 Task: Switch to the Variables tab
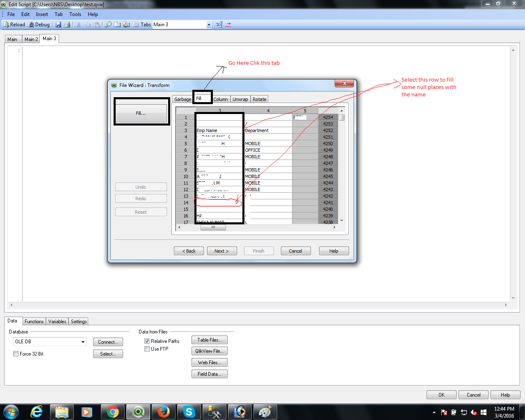(57, 322)
